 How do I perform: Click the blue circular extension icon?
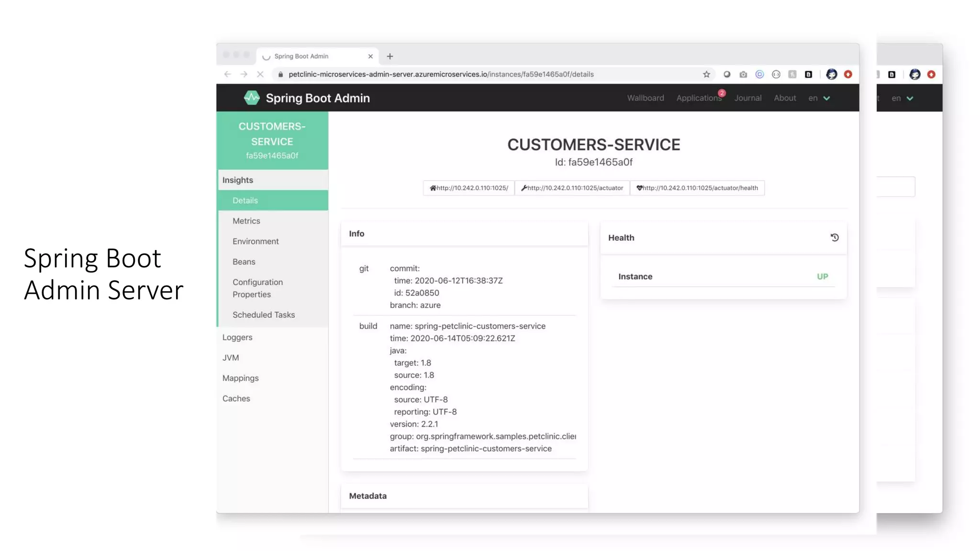[759, 74]
